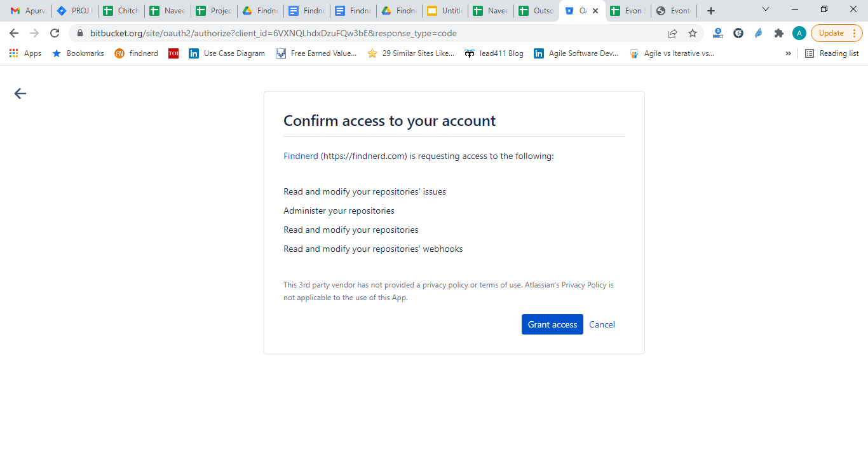
Task: Open the Agile Software Dev bookmark
Action: [x=576, y=53]
